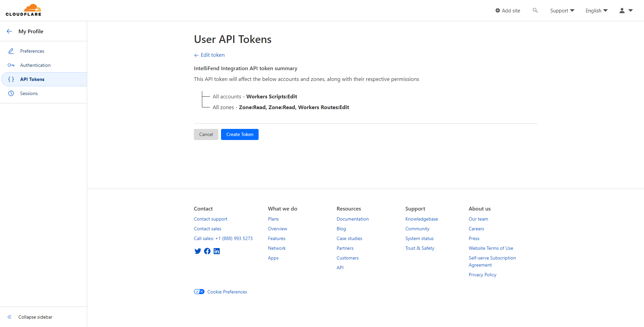Image resolution: width=644 pixels, height=327 pixels.
Task: Click the Authentication key icon
Action: tap(11, 65)
